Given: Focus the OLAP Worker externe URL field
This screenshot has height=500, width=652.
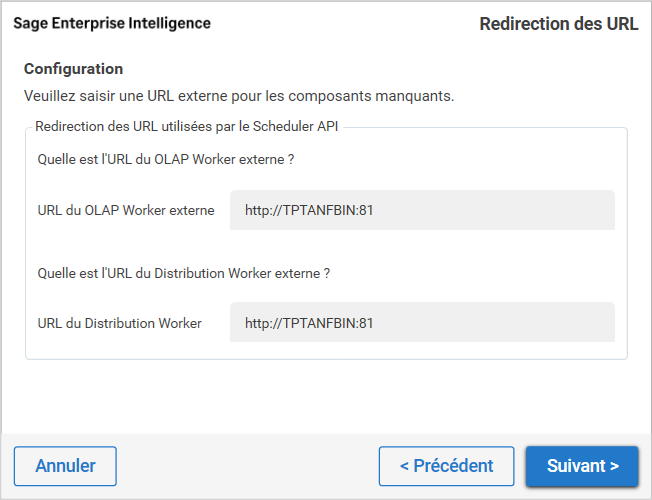Looking at the screenshot, I should pyautogui.click(x=421, y=211).
